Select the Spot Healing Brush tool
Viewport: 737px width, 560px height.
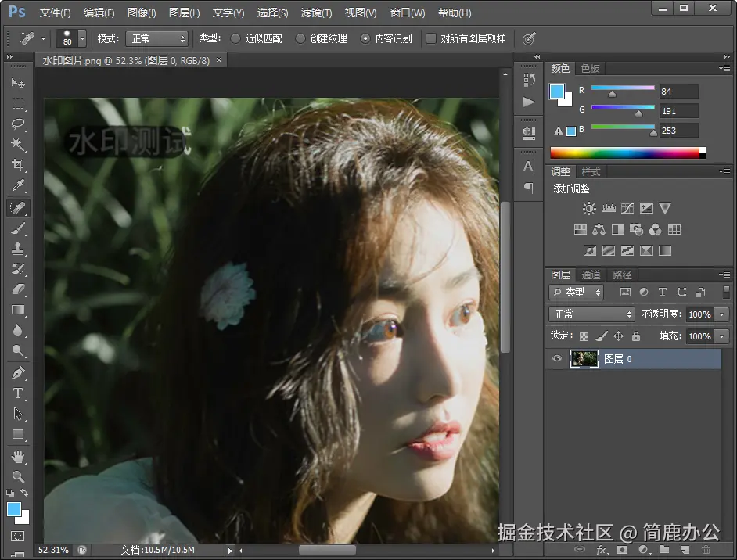17,207
